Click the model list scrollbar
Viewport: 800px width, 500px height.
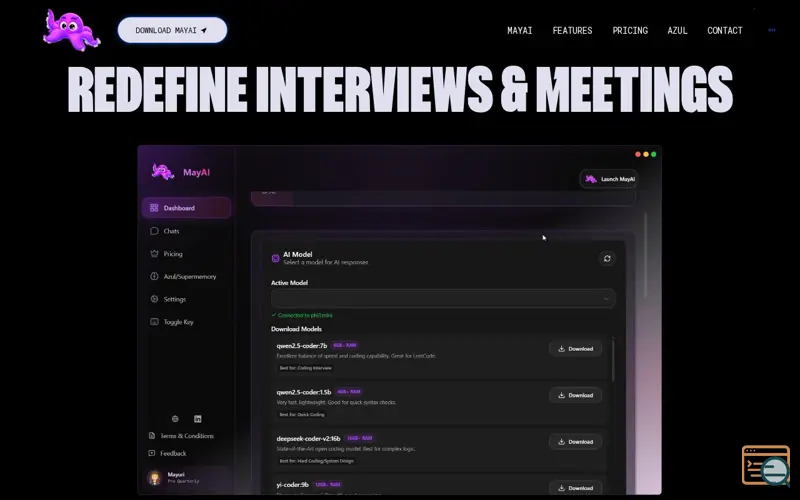click(x=613, y=360)
